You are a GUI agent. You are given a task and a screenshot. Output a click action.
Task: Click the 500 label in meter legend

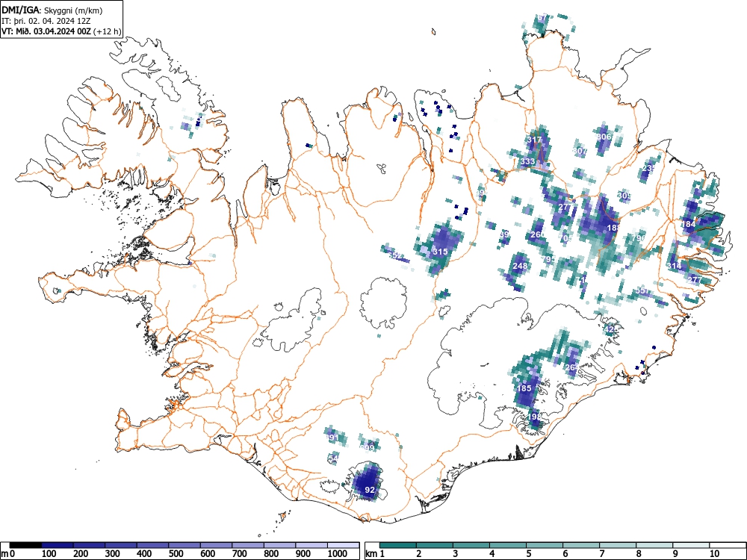[x=176, y=554]
